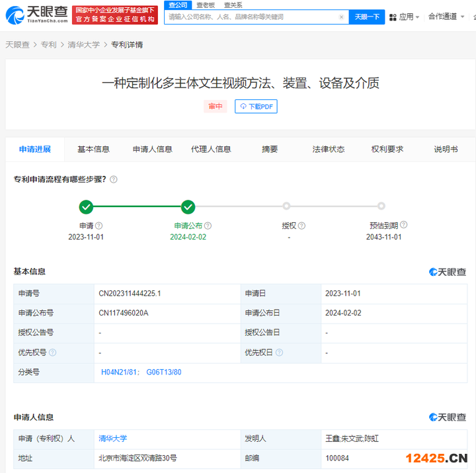The image size is (476, 473).
Task: Click the apps grid icon beside 应用
Action: [393, 17]
